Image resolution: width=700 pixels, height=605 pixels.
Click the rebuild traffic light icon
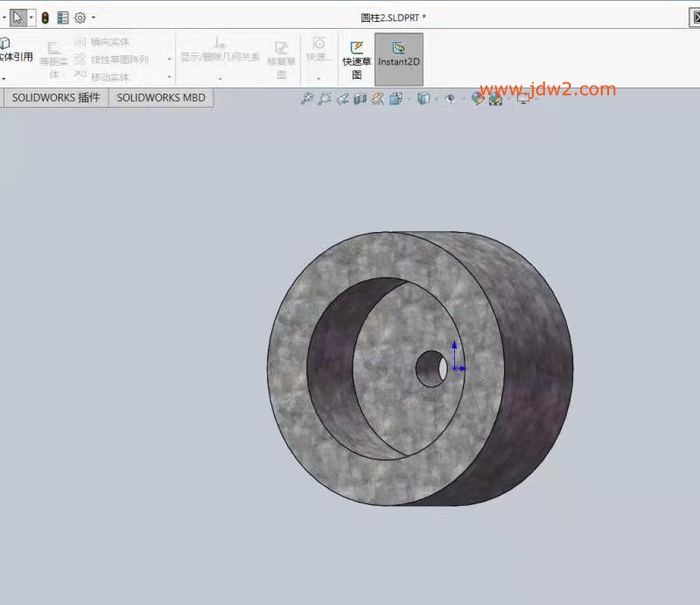(45, 18)
